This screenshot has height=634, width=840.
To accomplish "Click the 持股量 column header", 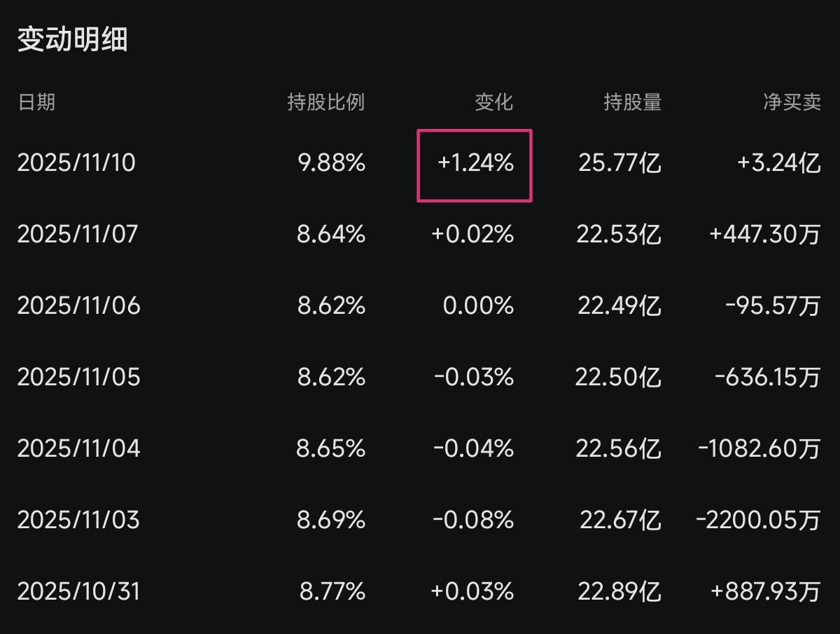I will 633,102.
